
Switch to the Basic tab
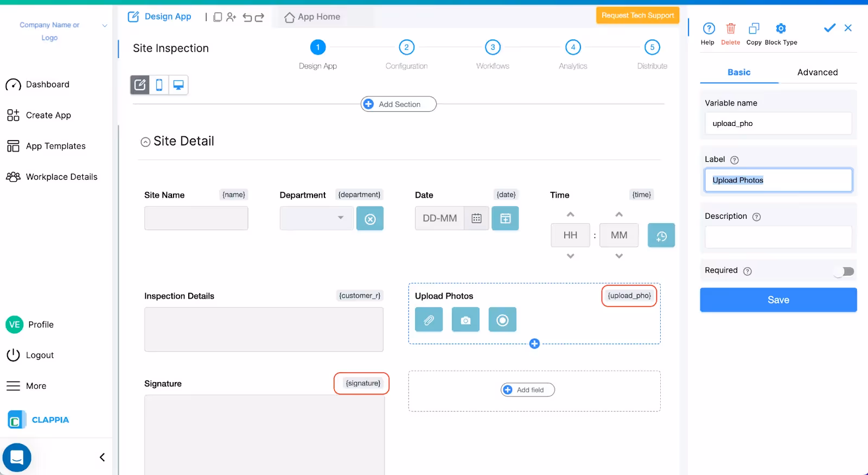(x=739, y=72)
